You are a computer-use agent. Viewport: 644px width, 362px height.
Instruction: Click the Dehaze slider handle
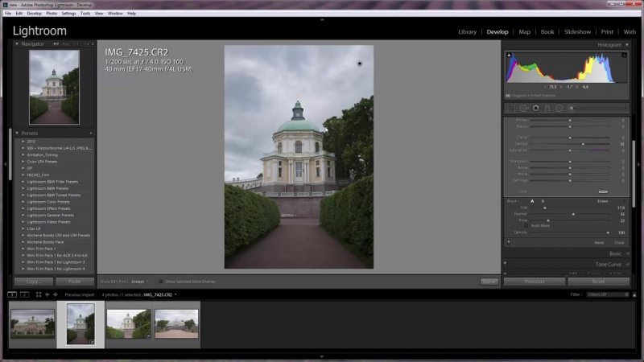click(x=583, y=144)
